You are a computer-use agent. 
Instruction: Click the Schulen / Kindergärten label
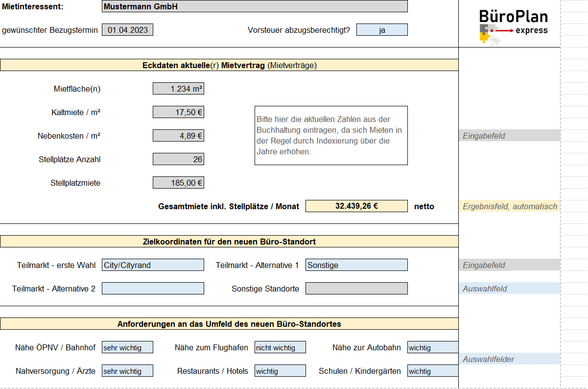coord(360,371)
